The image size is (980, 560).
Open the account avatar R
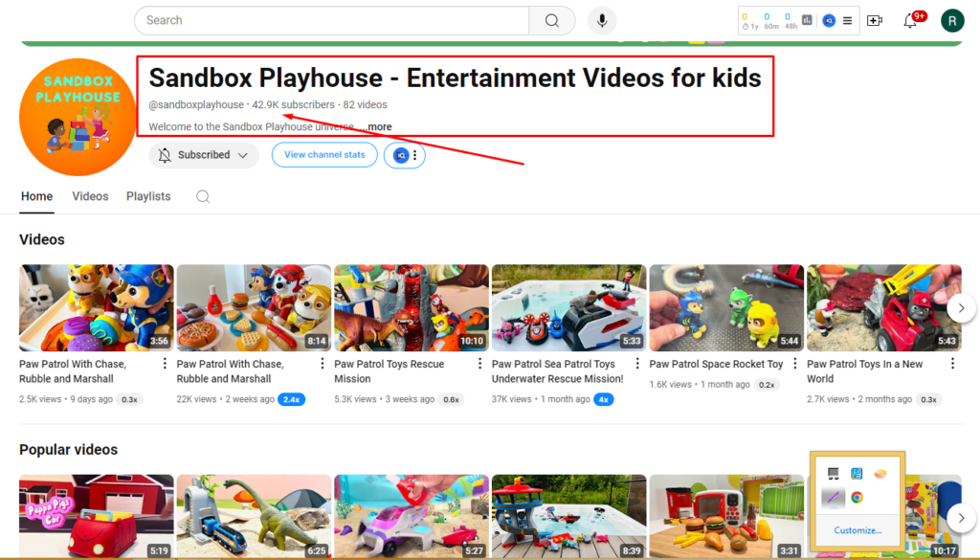(x=952, y=21)
